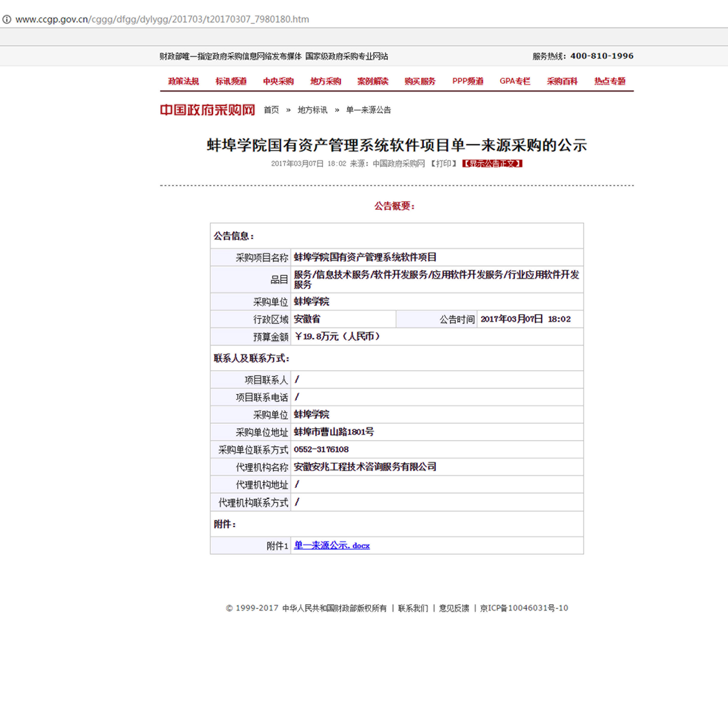The image size is (728, 726).
Task: Navigate to 购买服务 page
Action: (420, 81)
